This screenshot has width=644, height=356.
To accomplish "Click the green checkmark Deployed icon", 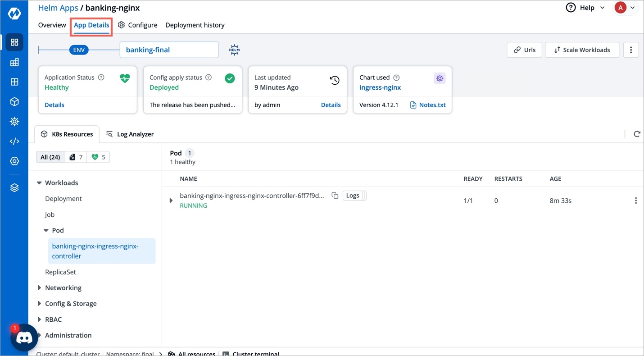I will pos(230,78).
